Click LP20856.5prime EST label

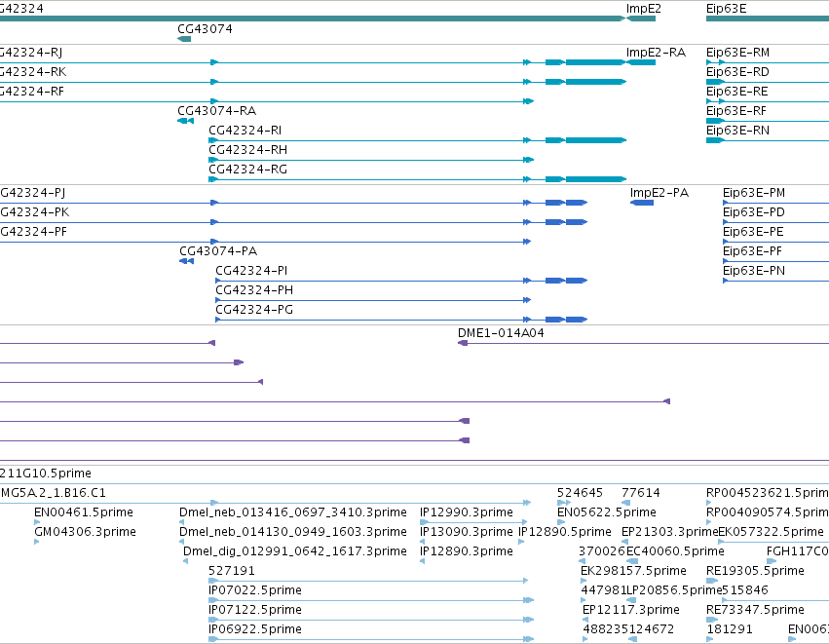coord(674,591)
